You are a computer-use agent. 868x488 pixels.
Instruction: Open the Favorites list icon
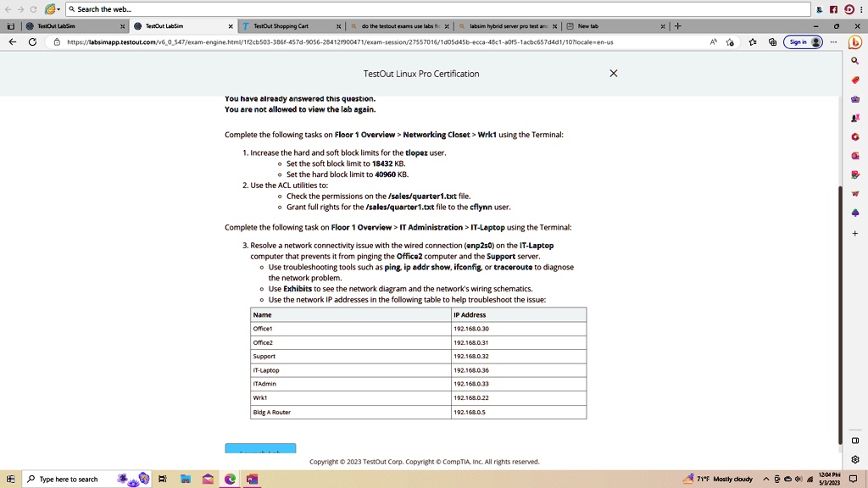click(753, 42)
